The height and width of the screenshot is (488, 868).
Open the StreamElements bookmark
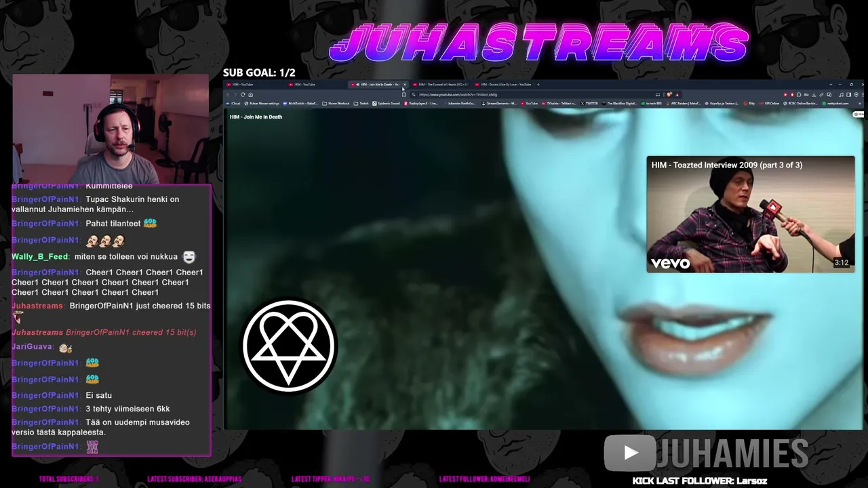498,104
